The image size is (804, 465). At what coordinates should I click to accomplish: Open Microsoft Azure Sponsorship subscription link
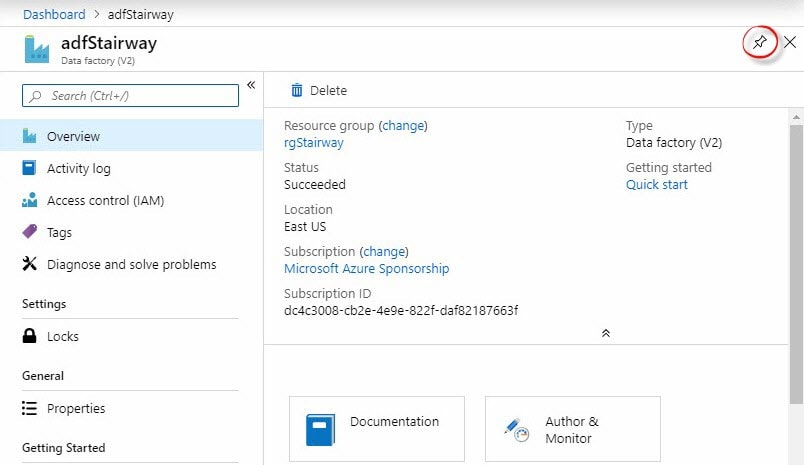click(x=366, y=269)
